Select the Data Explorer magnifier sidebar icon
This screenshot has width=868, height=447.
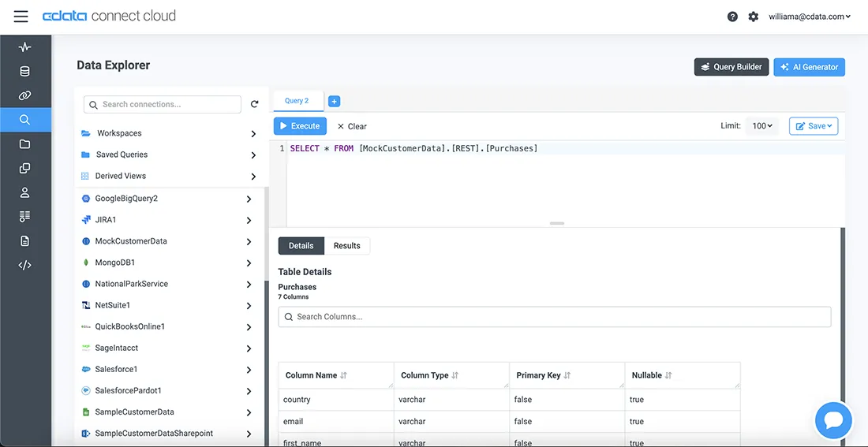pos(24,120)
